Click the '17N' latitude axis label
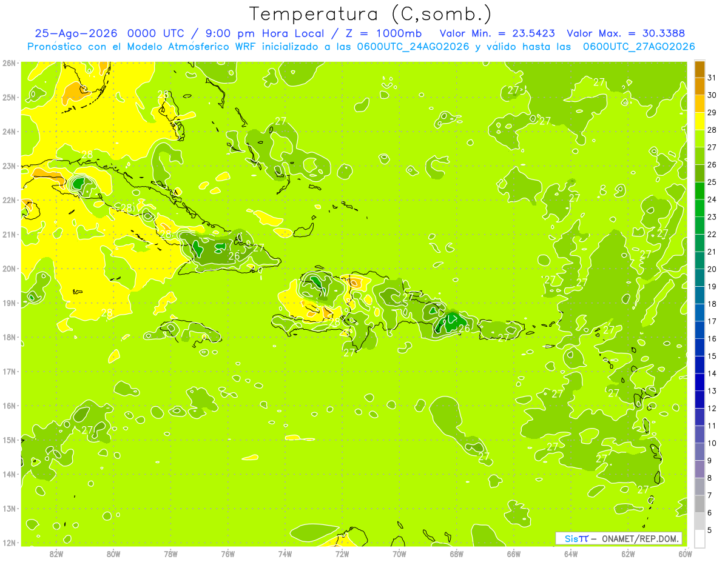The height and width of the screenshot is (562, 728). (x=9, y=371)
